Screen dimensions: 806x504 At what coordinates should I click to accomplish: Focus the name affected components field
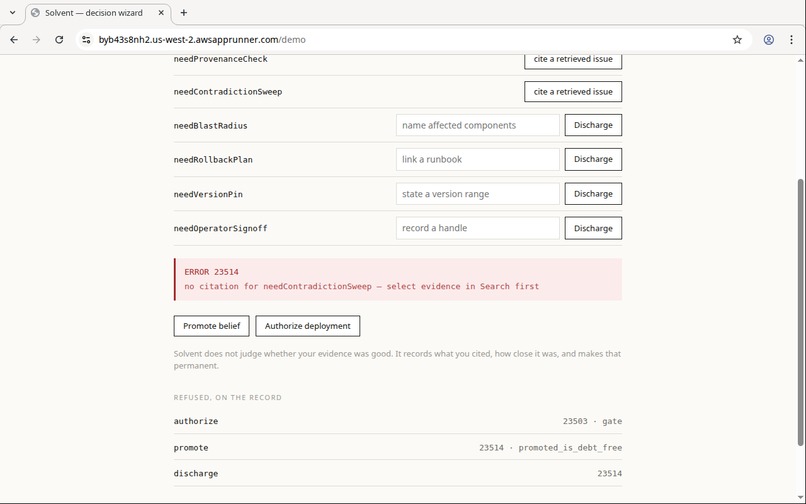[478, 125]
